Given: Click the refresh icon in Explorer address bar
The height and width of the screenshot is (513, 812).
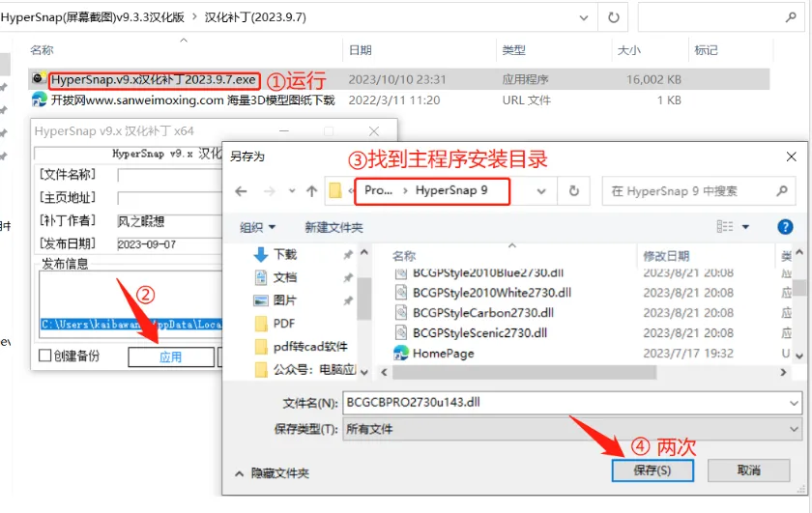Looking at the screenshot, I should pyautogui.click(x=613, y=17).
